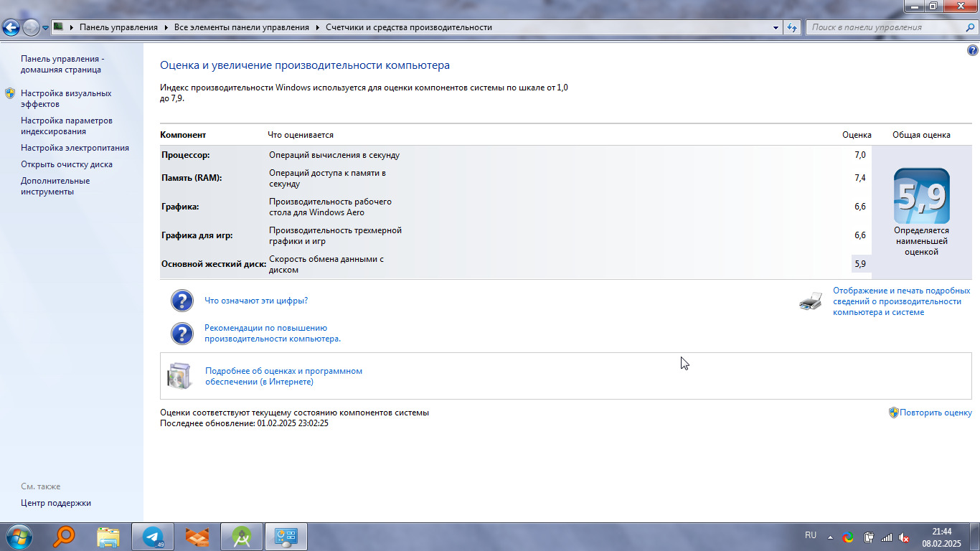This screenshot has width=980, height=551.
Task: Open the orange fox app in taskbar
Action: (x=197, y=537)
